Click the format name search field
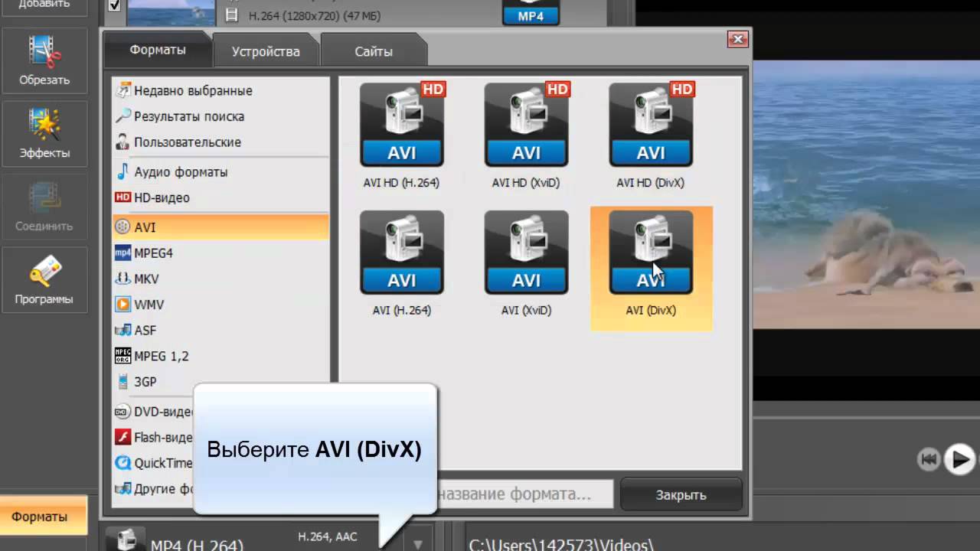Viewport: 980px width, 551px height. pyautogui.click(x=525, y=494)
